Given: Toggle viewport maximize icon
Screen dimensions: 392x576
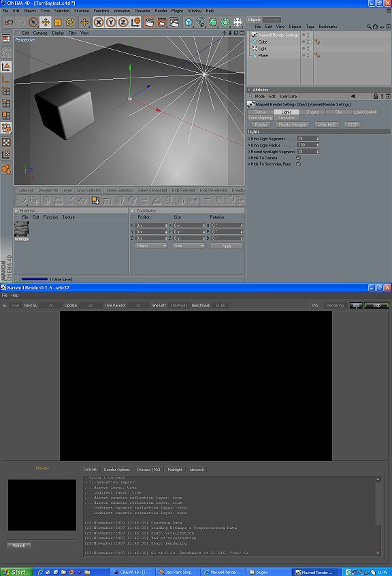Looking at the screenshot, I should tap(242, 33).
